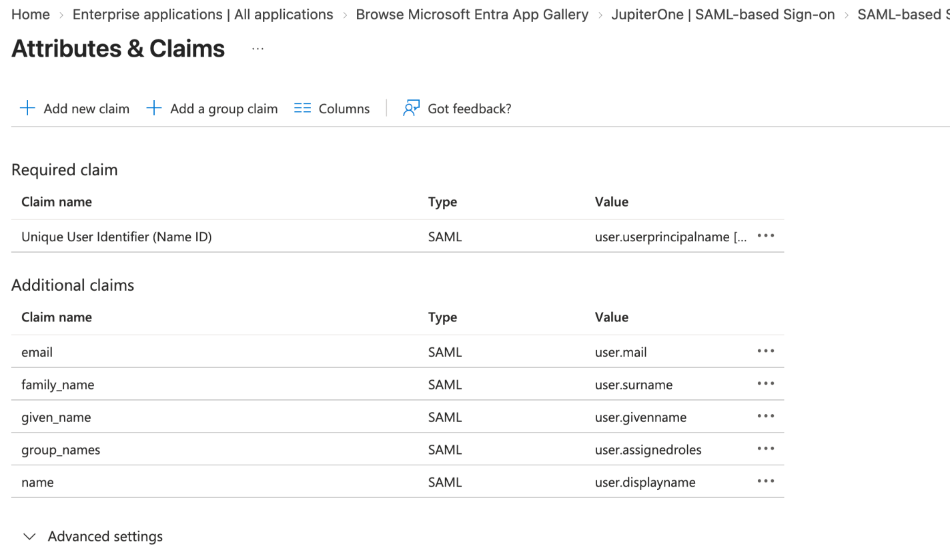Click the Columns label in the toolbar
Screen dimensions: 950x560
coord(344,109)
